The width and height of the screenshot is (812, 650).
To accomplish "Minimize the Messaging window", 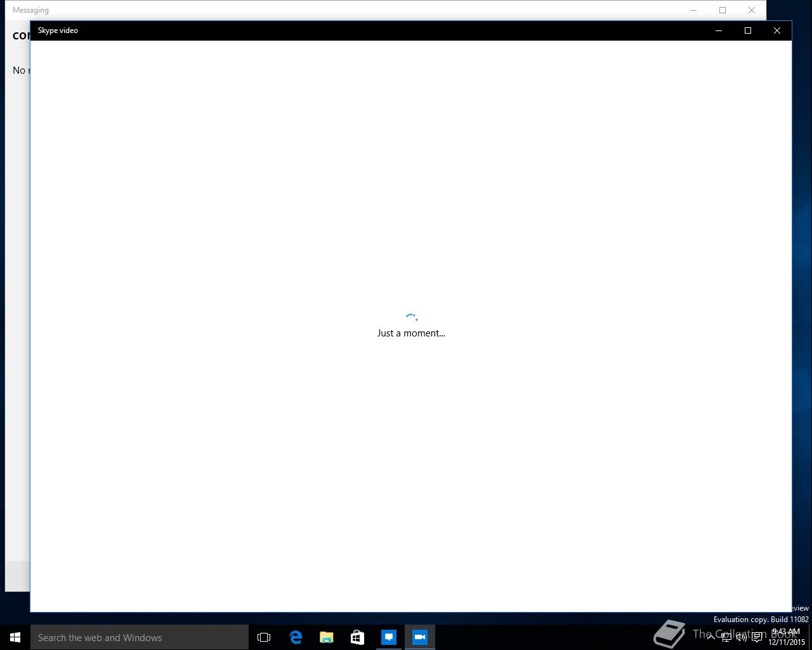I will (693, 10).
